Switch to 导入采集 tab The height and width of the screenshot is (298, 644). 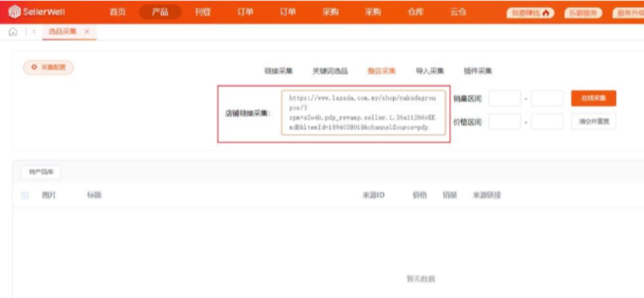(430, 71)
